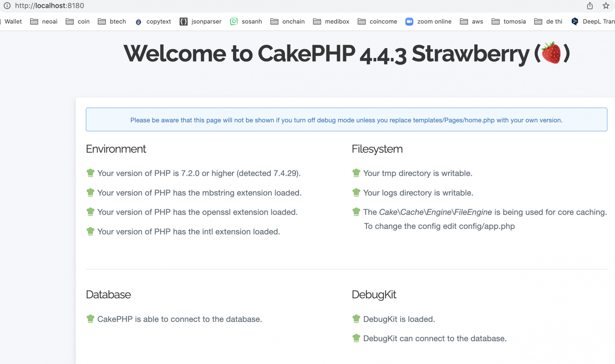
Task: Open the onchain bookmark folder
Action: pyautogui.click(x=287, y=22)
